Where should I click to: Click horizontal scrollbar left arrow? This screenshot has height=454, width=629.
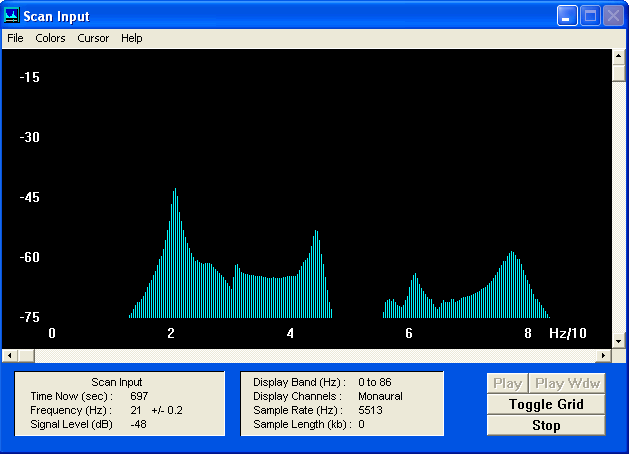(x=10, y=355)
